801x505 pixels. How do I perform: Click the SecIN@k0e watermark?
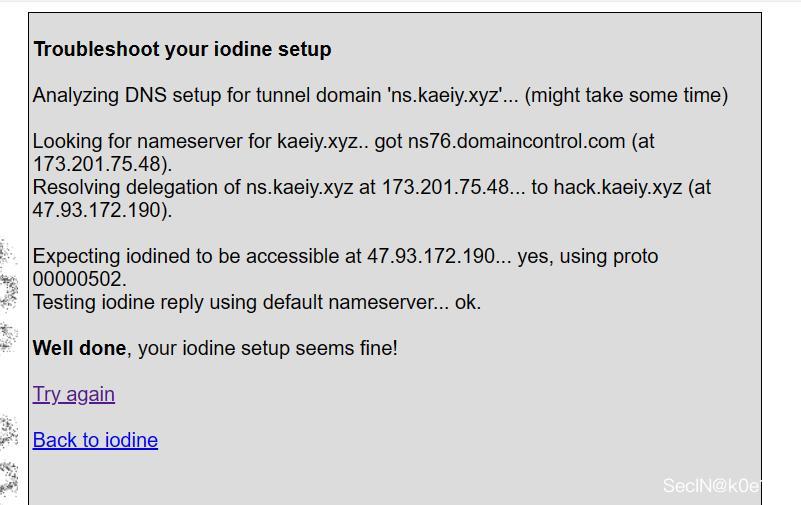pos(711,486)
